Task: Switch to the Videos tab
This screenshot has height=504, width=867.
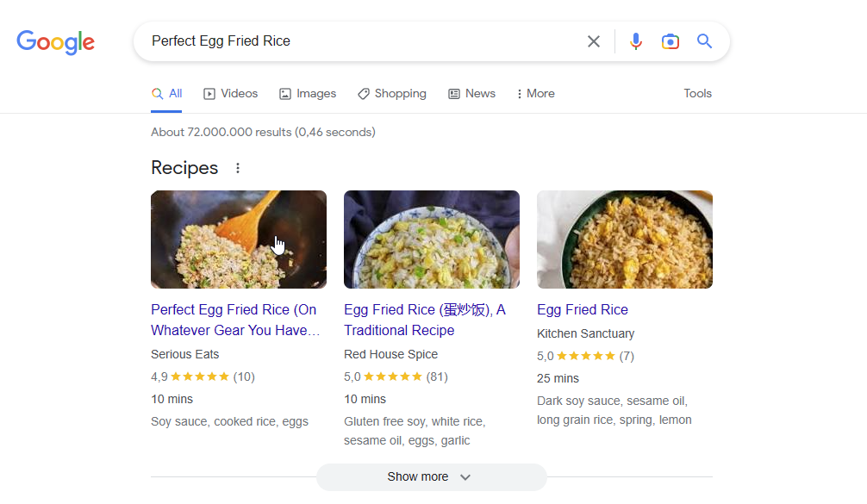Action: pos(231,94)
